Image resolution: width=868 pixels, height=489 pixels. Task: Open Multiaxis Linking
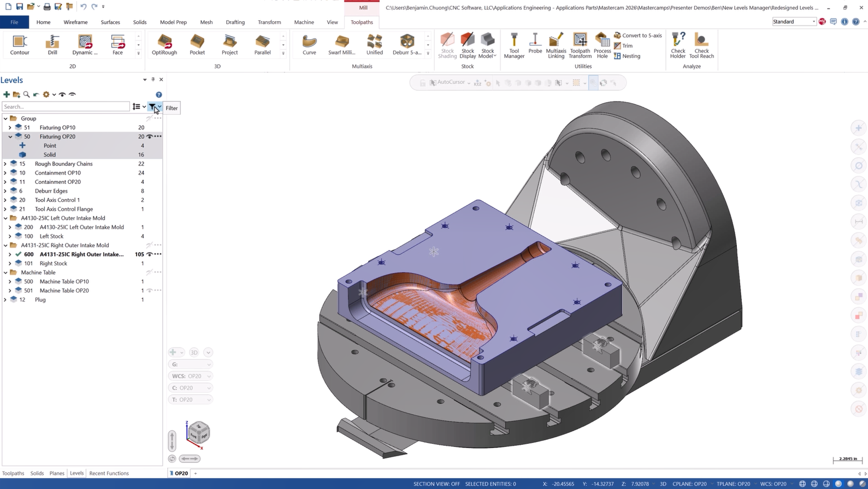tap(556, 45)
